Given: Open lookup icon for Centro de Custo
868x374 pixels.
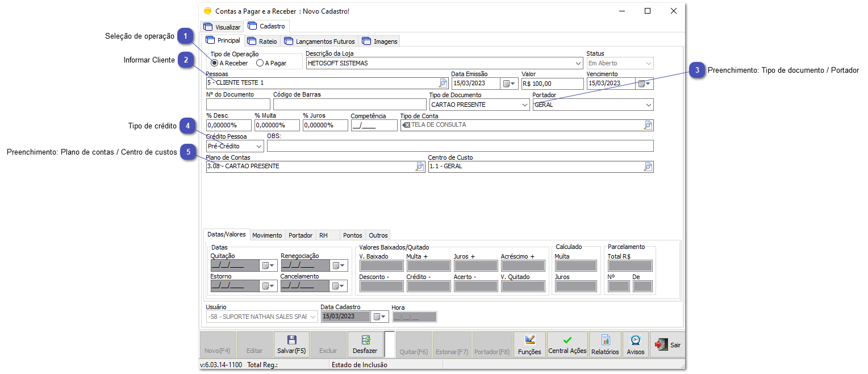Looking at the screenshot, I should [x=648, y=167].
